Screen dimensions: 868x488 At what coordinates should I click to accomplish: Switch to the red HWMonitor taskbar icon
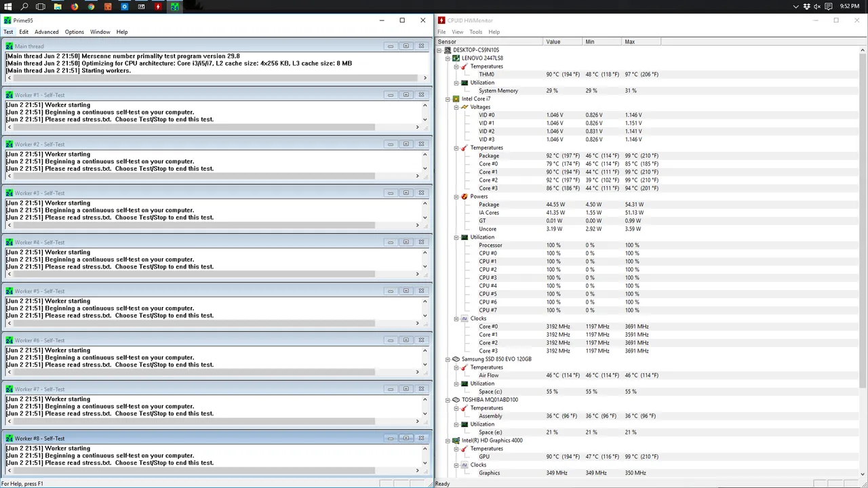click(x=158, y=6)
